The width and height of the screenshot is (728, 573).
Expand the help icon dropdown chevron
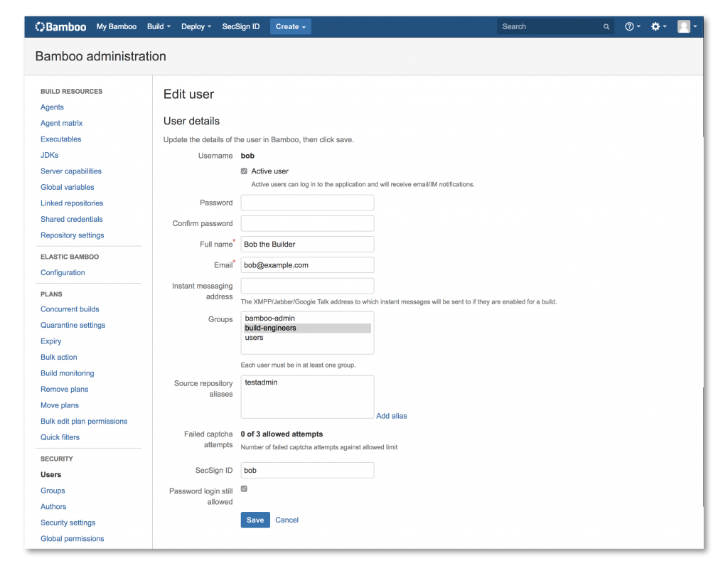tap(637, 26)
